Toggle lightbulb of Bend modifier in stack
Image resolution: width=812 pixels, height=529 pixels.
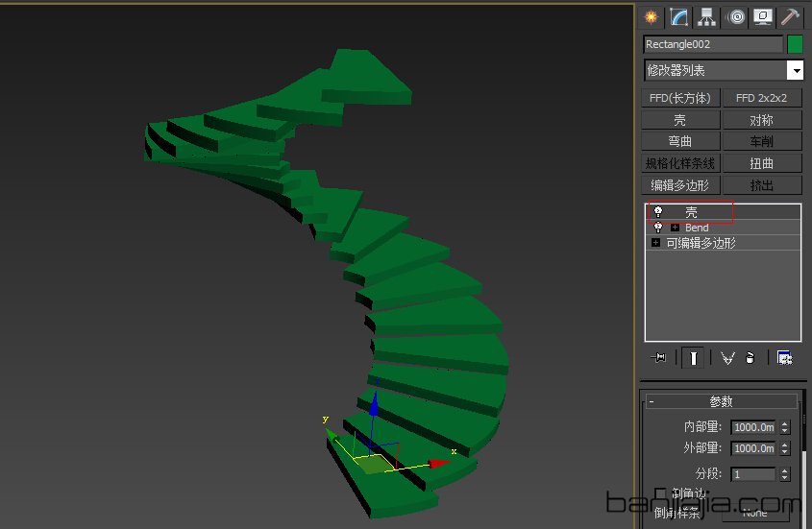pos(657,228)
